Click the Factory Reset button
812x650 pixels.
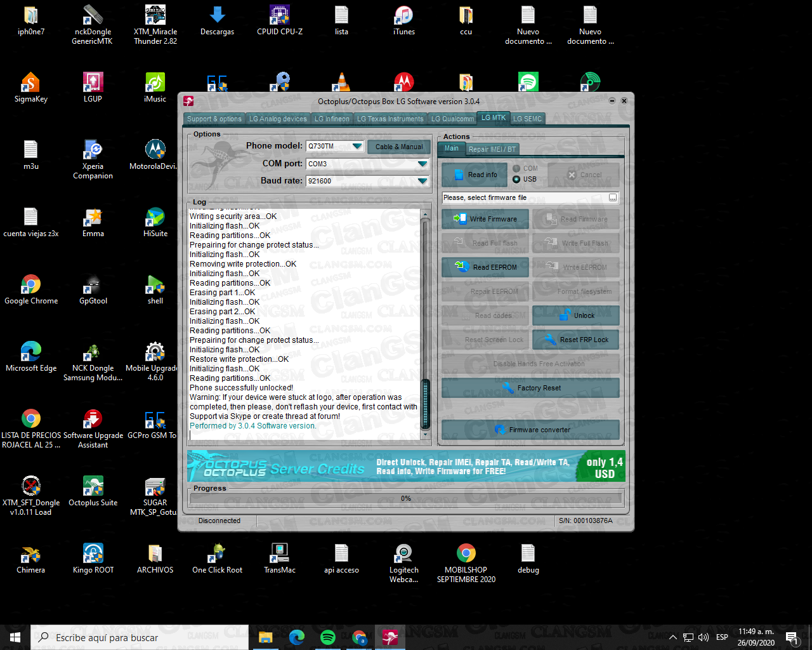point(530,388)
